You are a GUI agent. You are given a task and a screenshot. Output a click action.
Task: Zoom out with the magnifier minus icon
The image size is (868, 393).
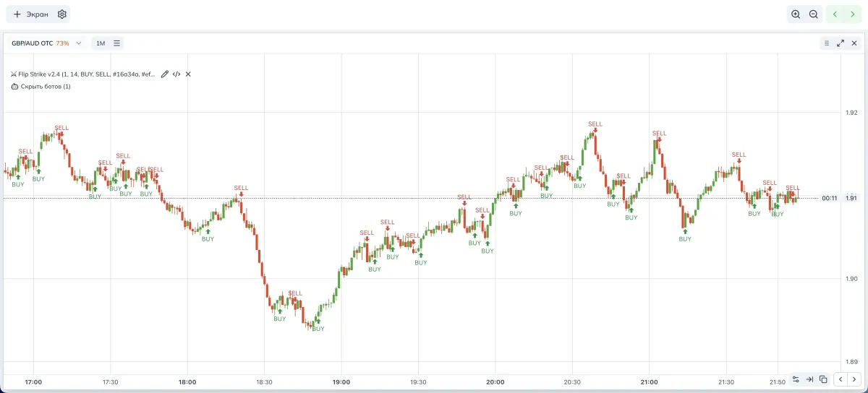click(814, 14)
